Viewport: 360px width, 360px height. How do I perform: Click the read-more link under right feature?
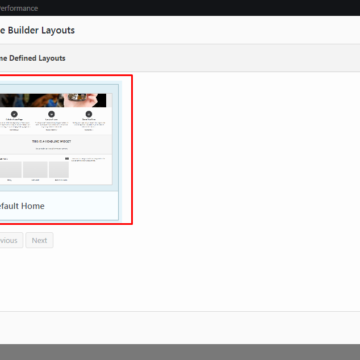89,130
